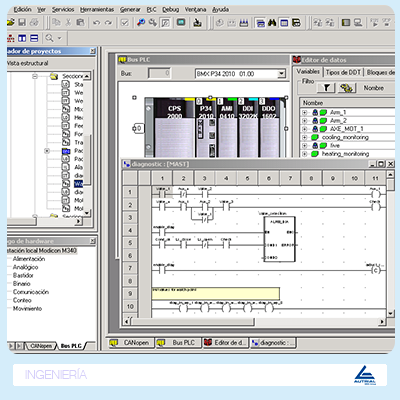Open the Debug menu
Image resolution: width=400 pixels, height=400 pixels.
point(171,10)
